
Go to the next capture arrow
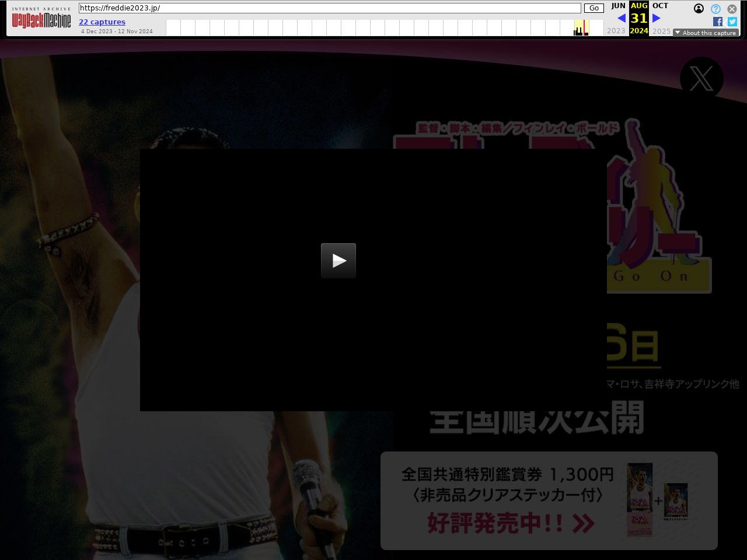(x=657, y=18)
